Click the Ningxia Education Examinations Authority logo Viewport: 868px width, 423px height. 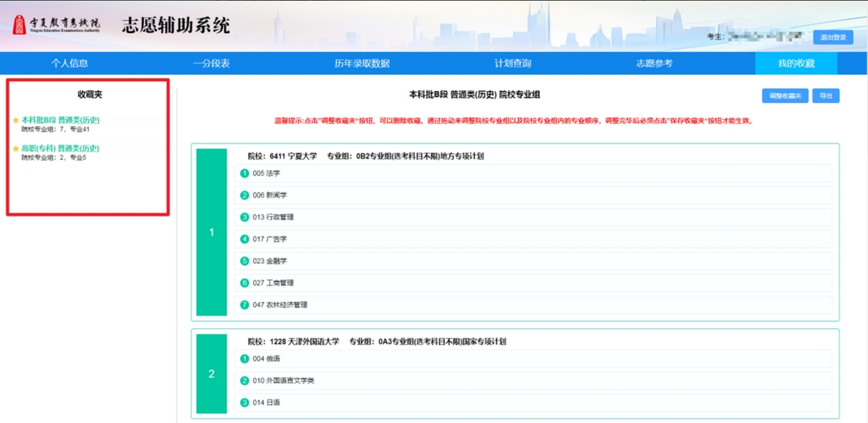(x=57, y=24)
